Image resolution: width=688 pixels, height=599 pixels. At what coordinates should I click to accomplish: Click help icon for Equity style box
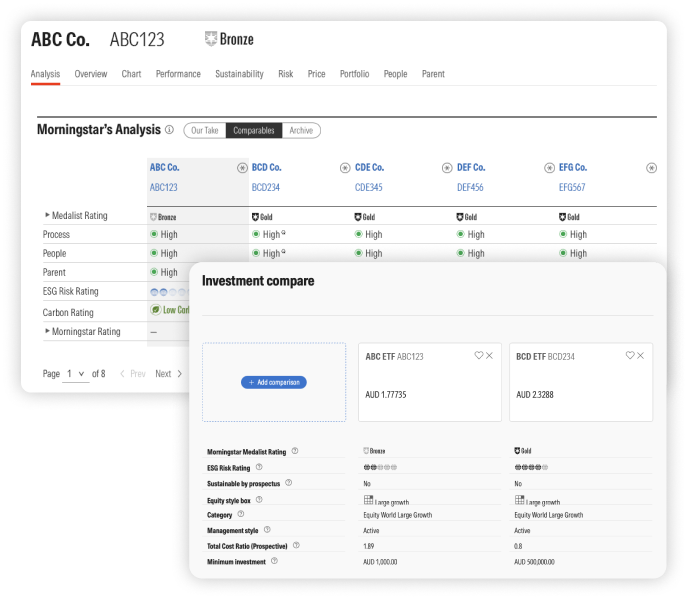(x=259, y=499)
